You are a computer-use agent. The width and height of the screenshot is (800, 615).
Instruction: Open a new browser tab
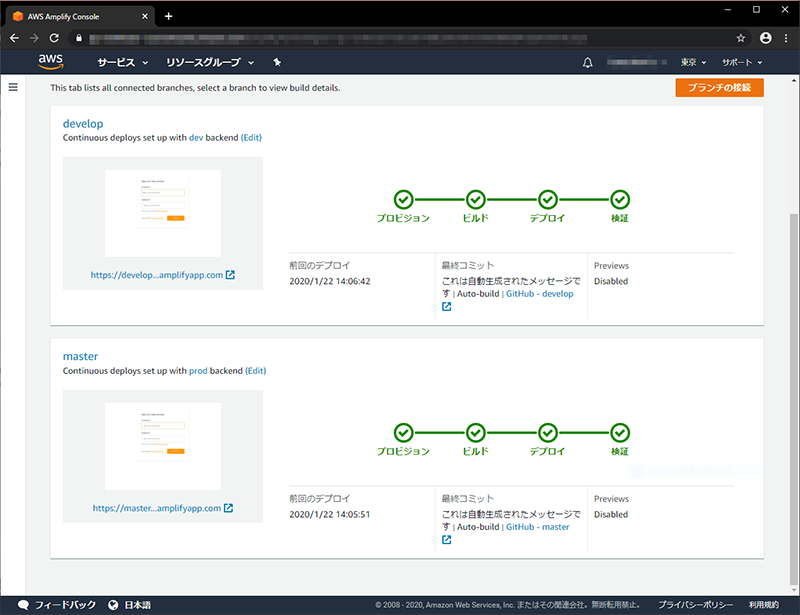(x=168, y=16)
